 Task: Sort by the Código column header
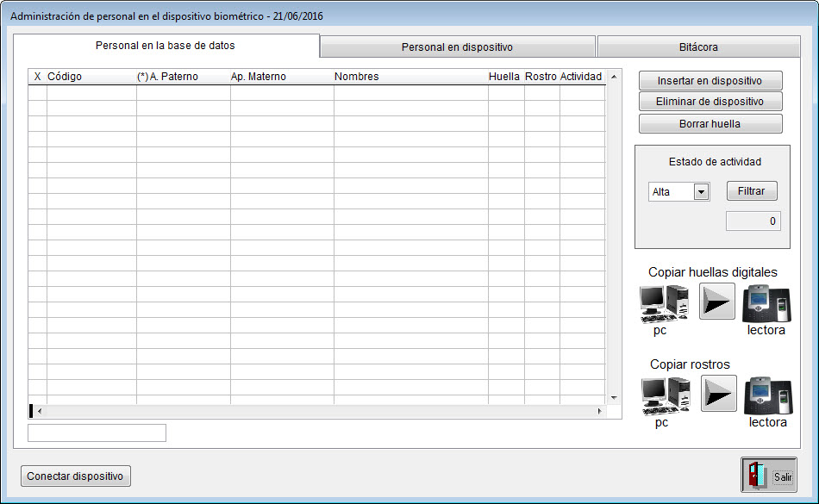tap(65, 77)
